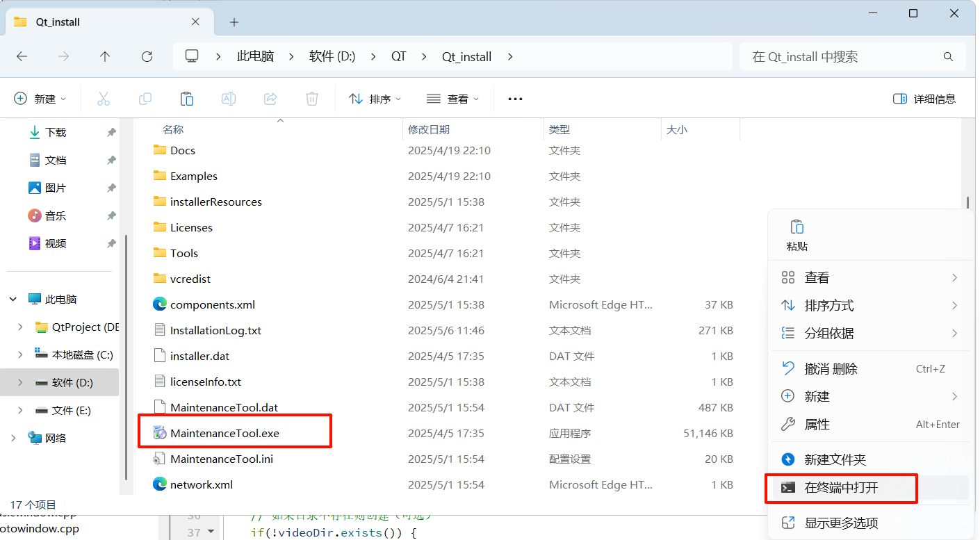Choose 新建文件夹 in context menu
980x540 pixels.
[871, 459]
